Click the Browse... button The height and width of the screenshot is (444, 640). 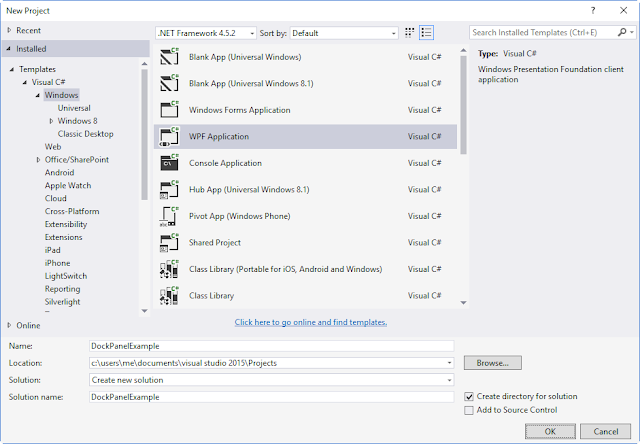point(493,363)
